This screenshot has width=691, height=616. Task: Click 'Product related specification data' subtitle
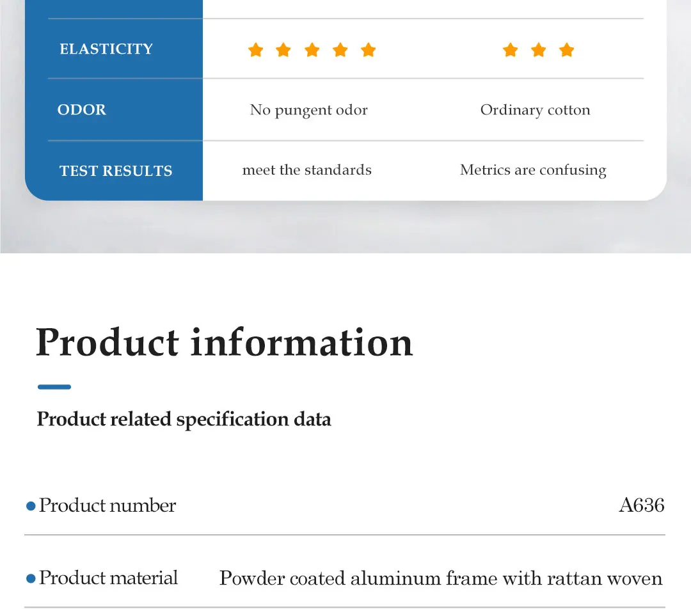(x=184, y=420)
